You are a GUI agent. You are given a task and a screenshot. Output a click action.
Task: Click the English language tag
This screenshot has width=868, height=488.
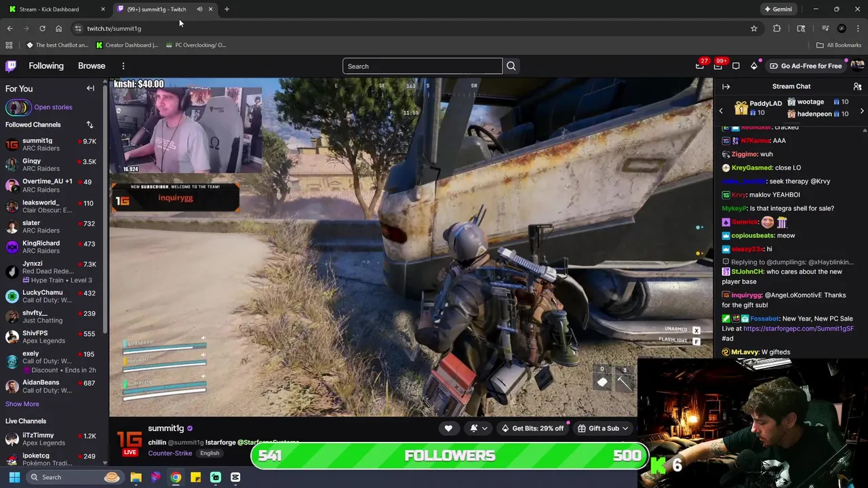pos(210,453)
